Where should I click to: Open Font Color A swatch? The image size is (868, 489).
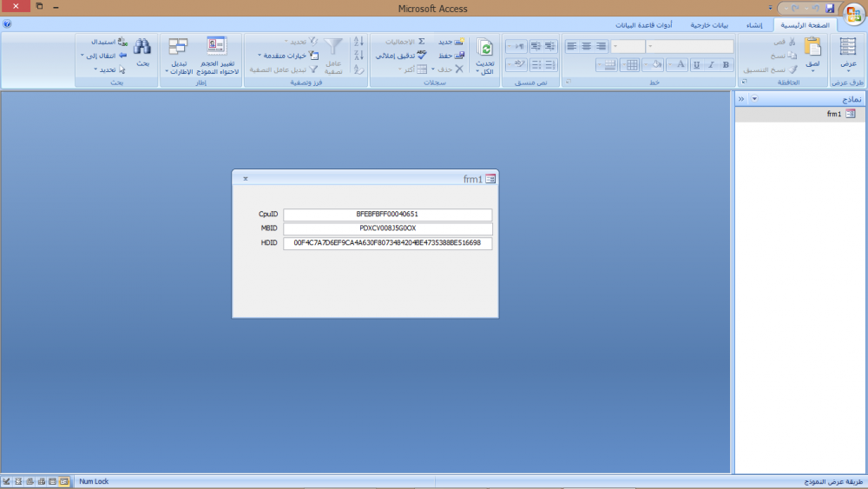point(677,65)
